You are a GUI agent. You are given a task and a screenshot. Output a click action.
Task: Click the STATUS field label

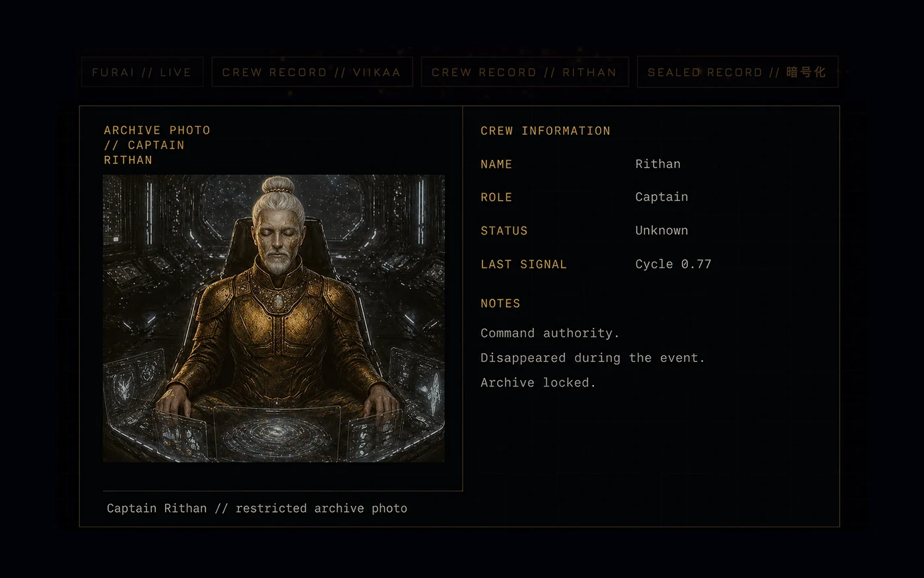tap(504, 231)
